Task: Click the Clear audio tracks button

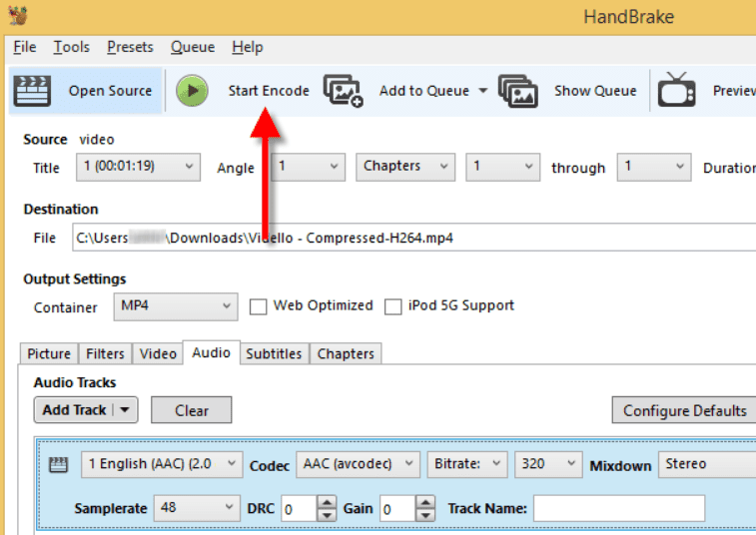Action: coord(192,410)
